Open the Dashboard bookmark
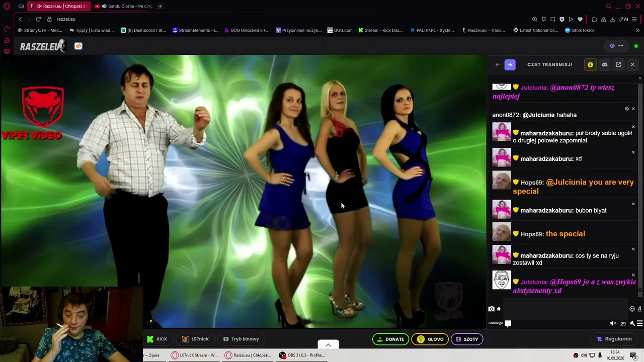 (143, 30)
